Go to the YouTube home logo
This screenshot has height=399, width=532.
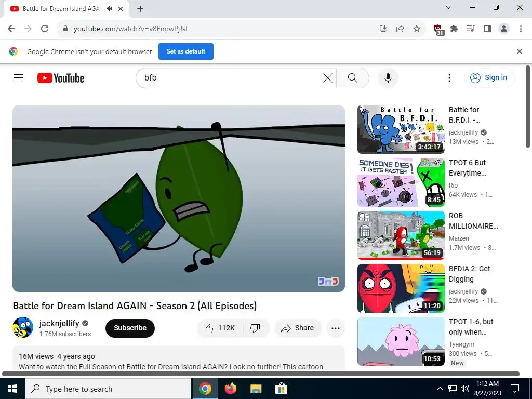61,78
